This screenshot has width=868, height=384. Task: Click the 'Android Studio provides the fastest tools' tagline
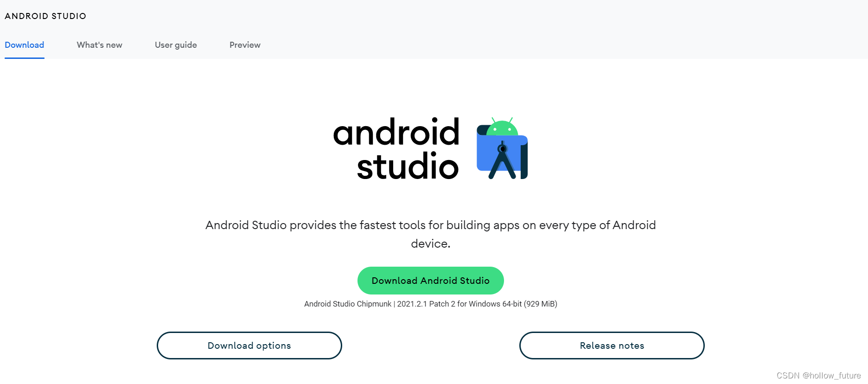point(431,234)
